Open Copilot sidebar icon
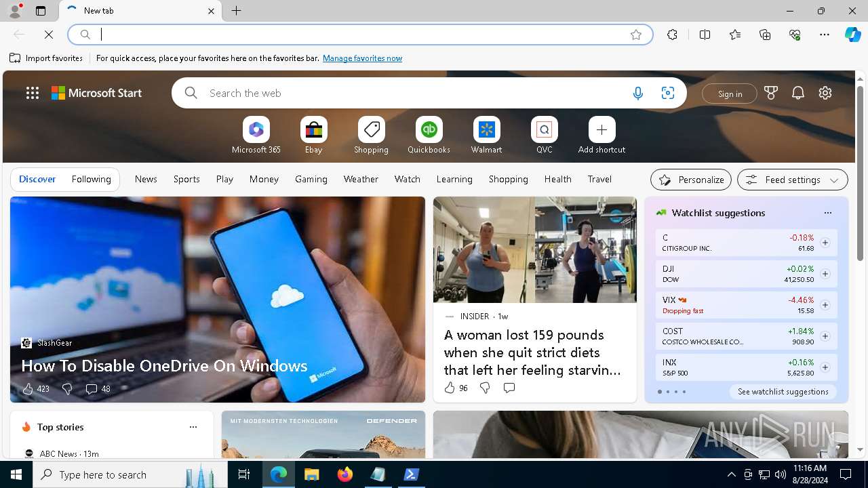This screenshot has width=868, height=488. (852, 35)
